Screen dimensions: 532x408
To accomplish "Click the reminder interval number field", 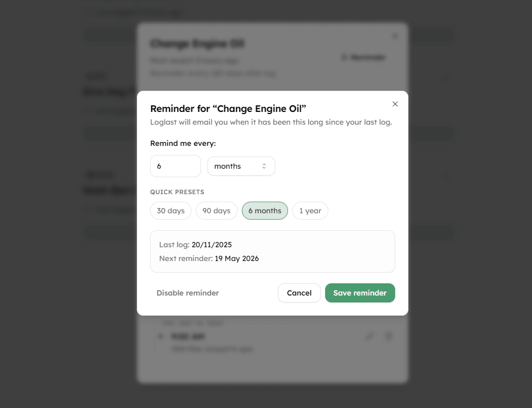I will (x=175, y=166).
